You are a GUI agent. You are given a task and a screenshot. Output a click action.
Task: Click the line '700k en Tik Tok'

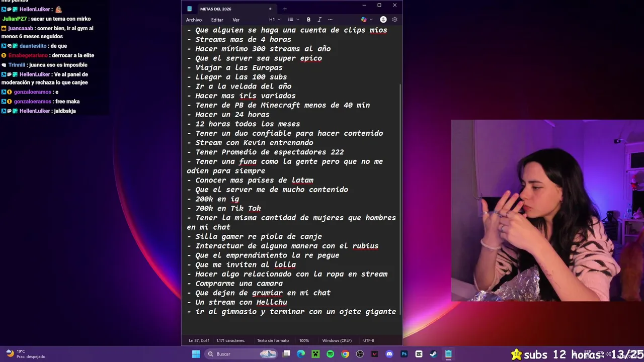pyautogui.click(x=224, y=208)
